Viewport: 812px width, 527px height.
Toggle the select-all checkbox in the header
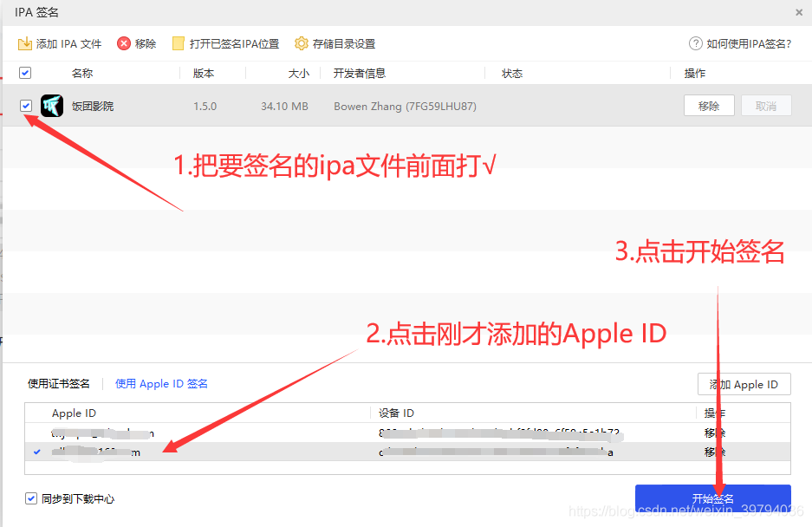(x=25, y=73)
